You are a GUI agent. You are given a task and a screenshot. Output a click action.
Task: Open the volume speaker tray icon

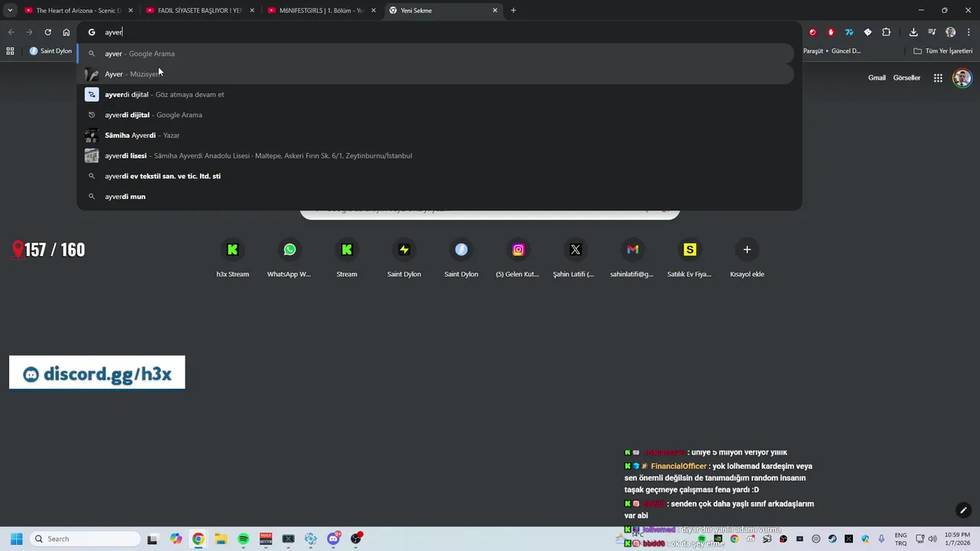pos(933,539)
